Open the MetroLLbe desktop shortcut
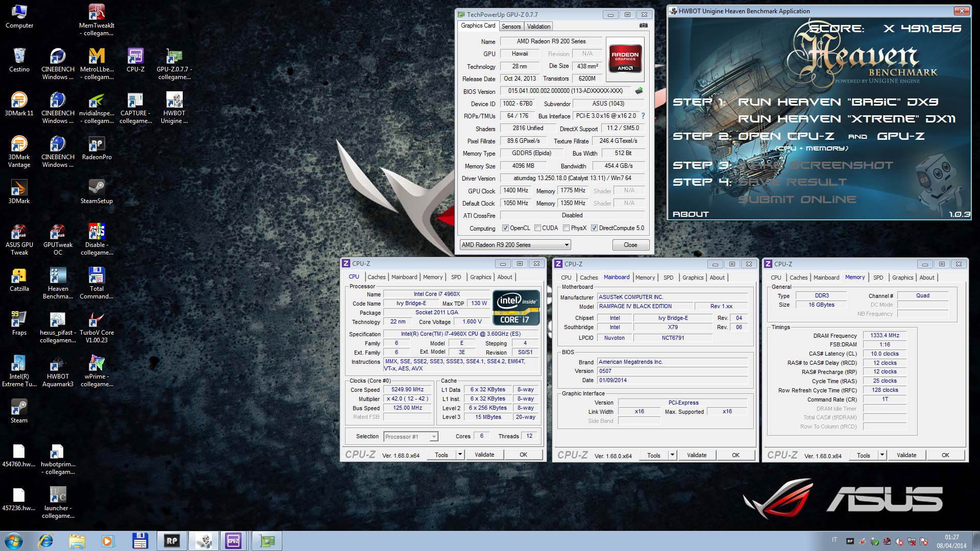Screen dimensions: 980x551 96,64
